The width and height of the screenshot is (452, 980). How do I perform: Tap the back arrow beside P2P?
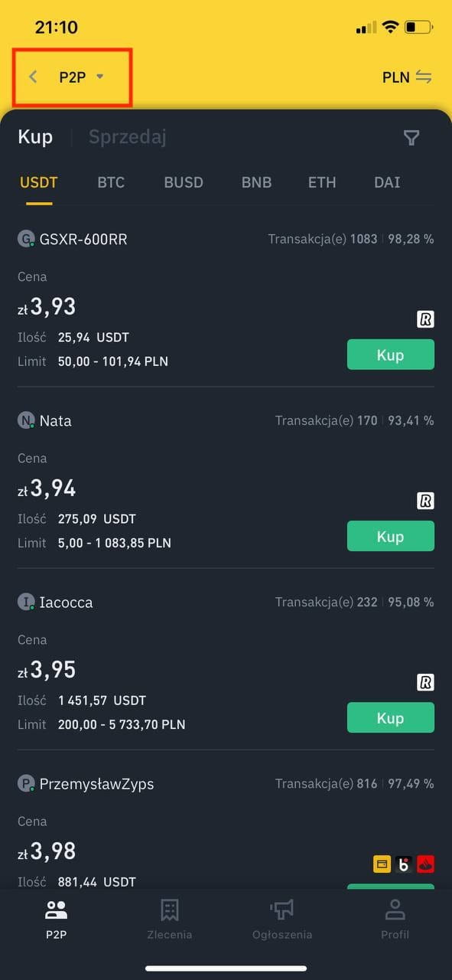pyautogui.click(x=33, y=77)
